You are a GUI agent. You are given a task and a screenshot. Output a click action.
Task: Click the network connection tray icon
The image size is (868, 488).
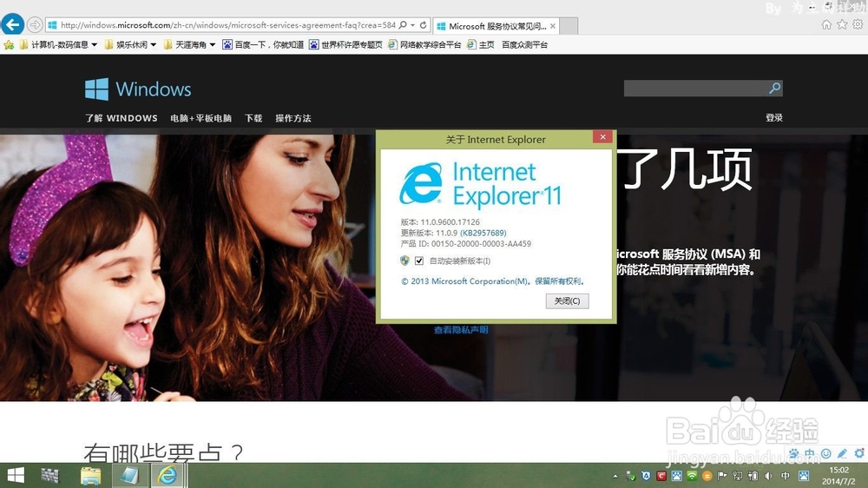click(x=737, y=476)
